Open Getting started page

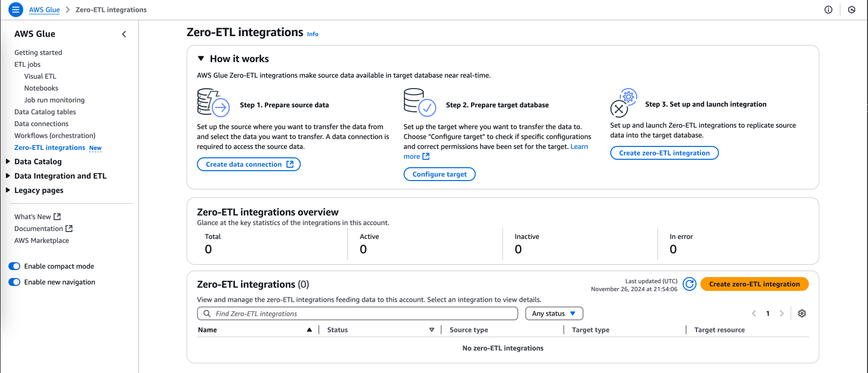[x=38, y=52]
